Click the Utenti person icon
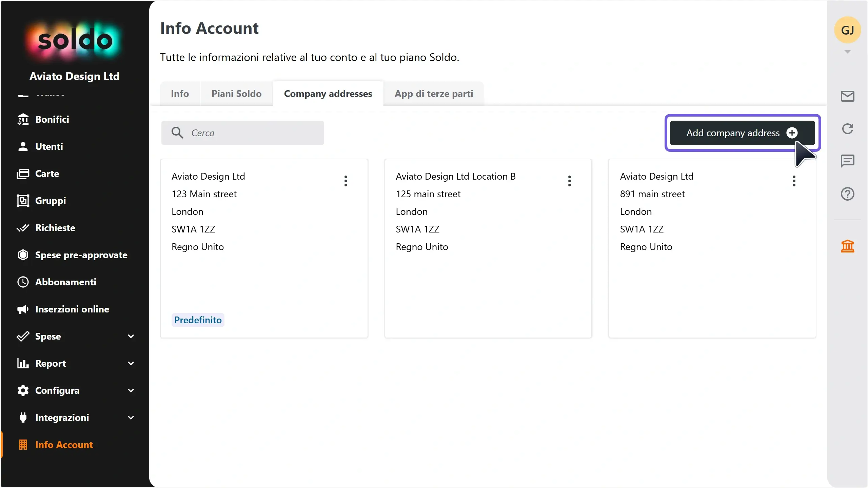 [x=23, y=146]
